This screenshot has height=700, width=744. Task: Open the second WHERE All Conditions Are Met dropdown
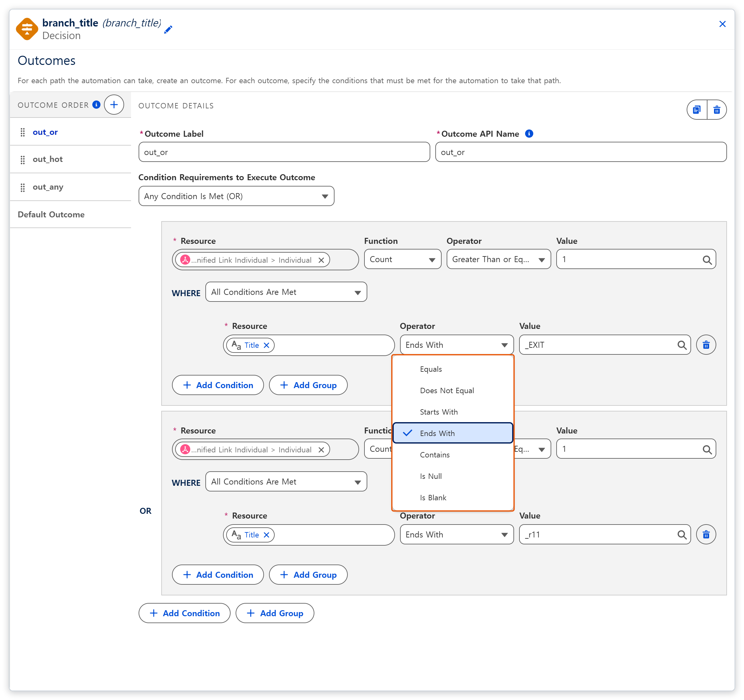286,481
